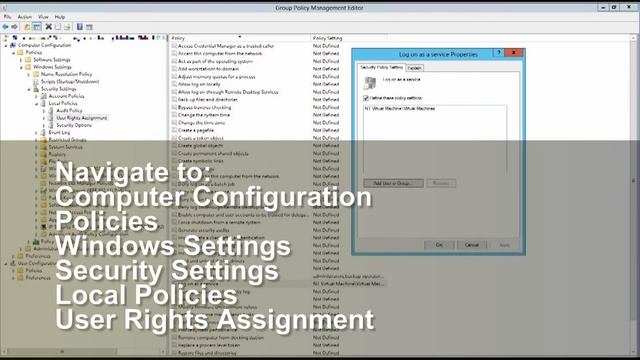Sort by the Policy Setting column header
Image resolution: width=640 pixels, height=360 pixels.
349,38
